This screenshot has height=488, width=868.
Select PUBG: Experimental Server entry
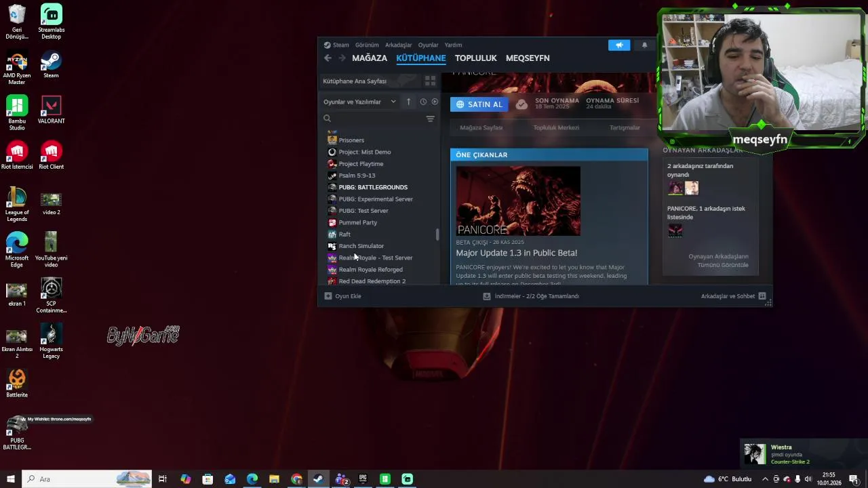[x=376, y=199]
